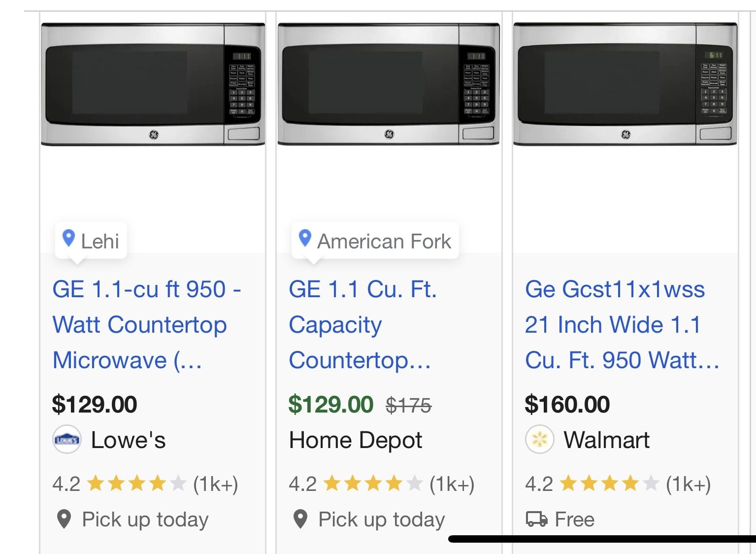Open the GE 1.1 Cu. Ft. Capacity Countertop link
The width and height of the screenshot is (756, 554).
(362, 324)
